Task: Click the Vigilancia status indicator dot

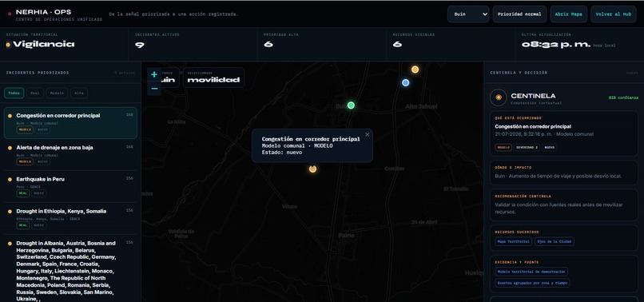Action: [x=8, y=45]
